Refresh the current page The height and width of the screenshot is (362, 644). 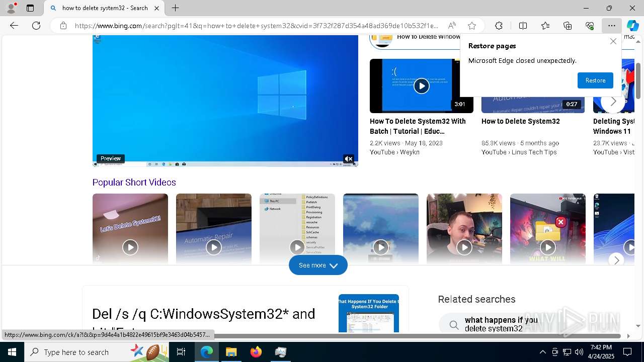point(36,26)
